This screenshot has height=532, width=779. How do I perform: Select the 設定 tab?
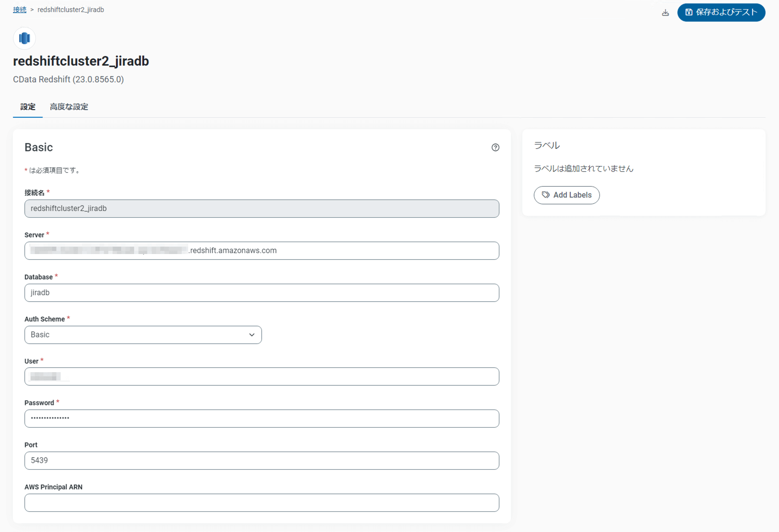[x=28, y=107]
